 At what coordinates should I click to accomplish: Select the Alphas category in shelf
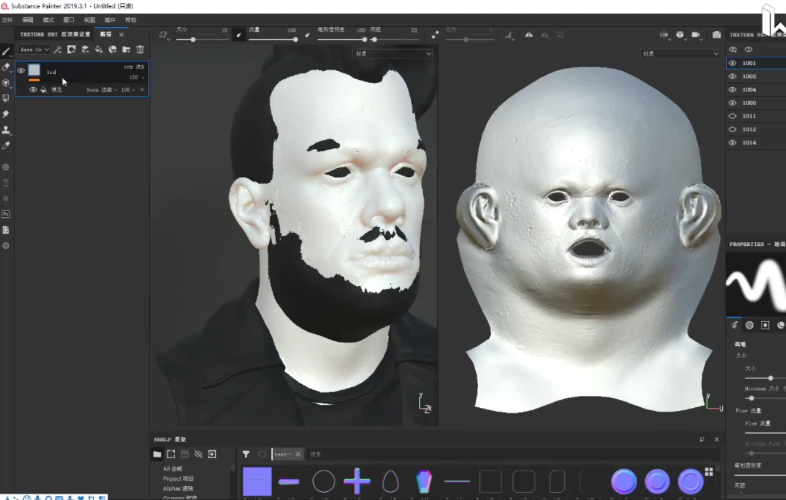coord(178,488)
